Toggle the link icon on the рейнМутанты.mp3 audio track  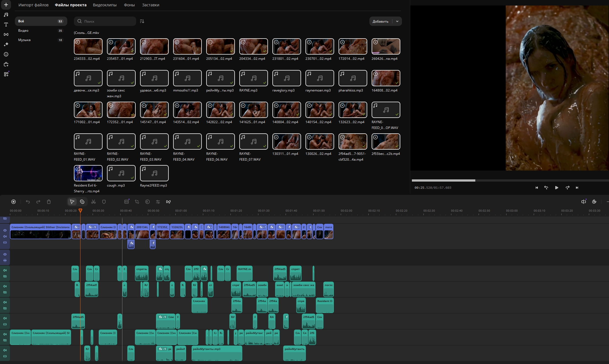coord(5,356)
